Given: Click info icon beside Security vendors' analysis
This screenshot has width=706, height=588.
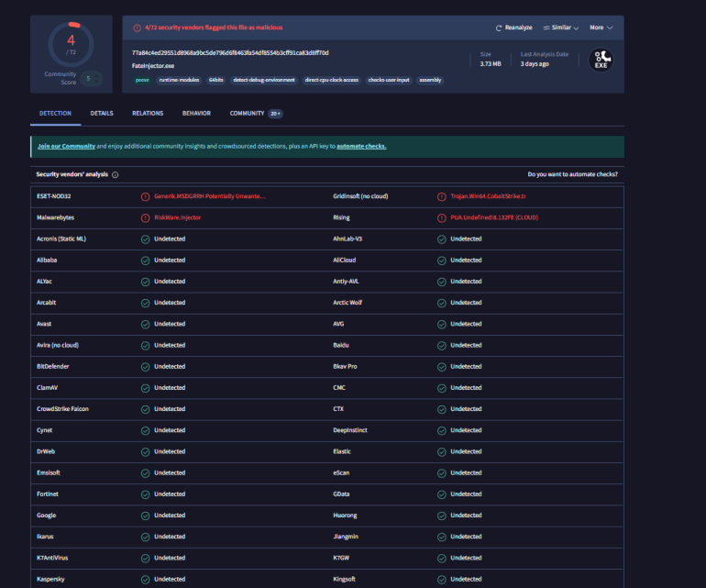Looking at the screenshot, I should pyautogui.click(x=116, y=175).
